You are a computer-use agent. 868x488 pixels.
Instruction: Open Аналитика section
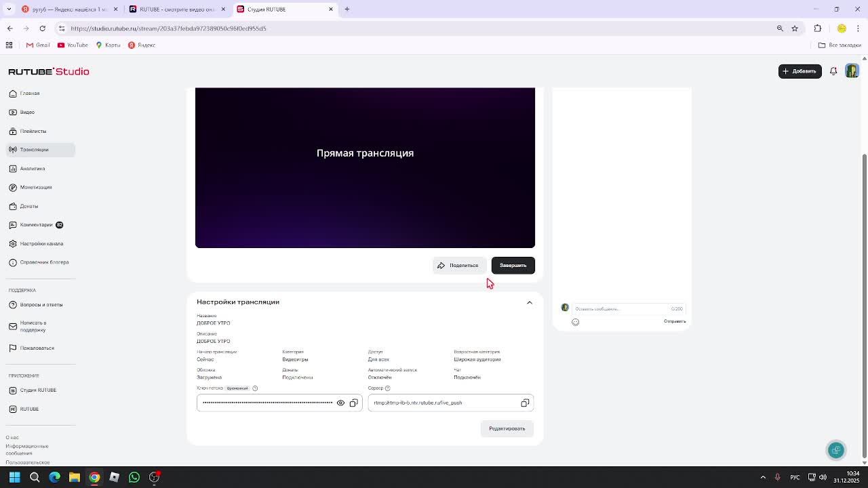32,169
